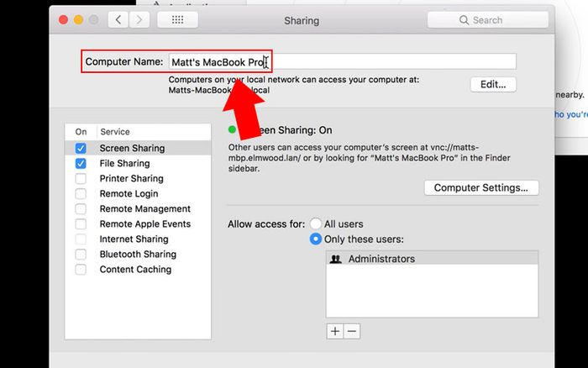
Task: Enable the Remote Login checkbox
Action: (81, 193)
